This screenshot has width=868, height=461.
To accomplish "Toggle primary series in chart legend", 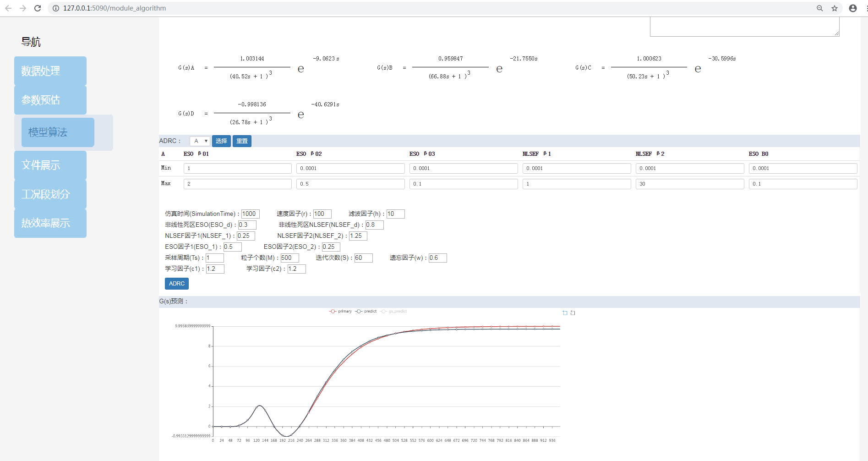I will [x=340, y=311].
